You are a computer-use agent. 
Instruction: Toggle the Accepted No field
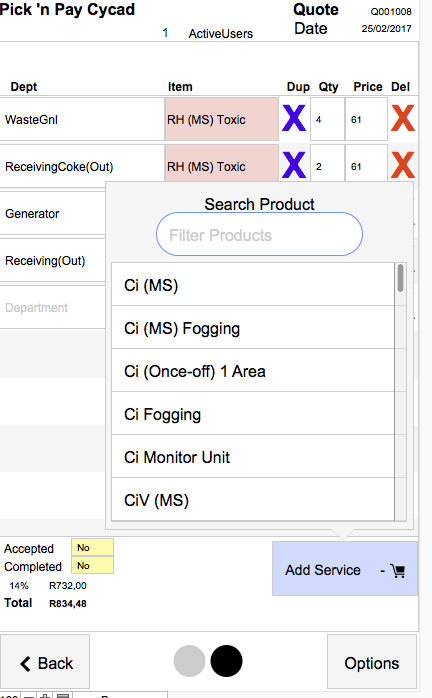93,548
